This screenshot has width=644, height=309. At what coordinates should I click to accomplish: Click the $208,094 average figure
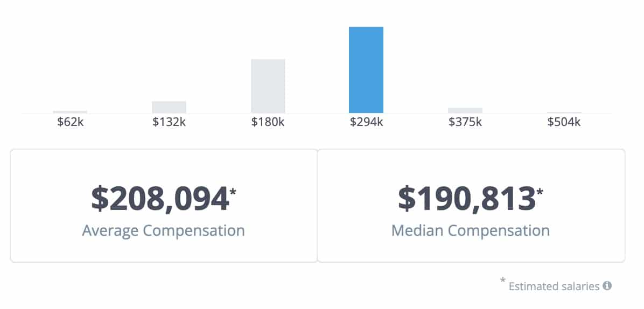point(160,199)
